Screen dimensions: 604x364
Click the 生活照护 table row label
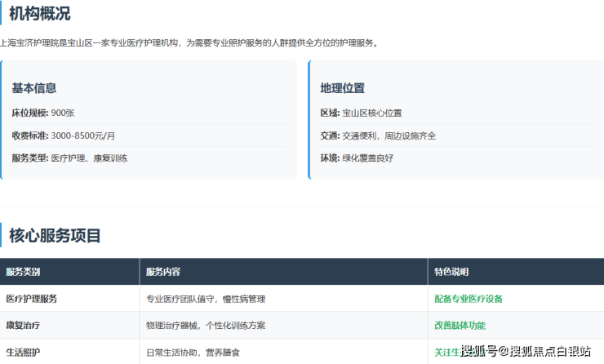pyautogui.click(x=23, y=352)
